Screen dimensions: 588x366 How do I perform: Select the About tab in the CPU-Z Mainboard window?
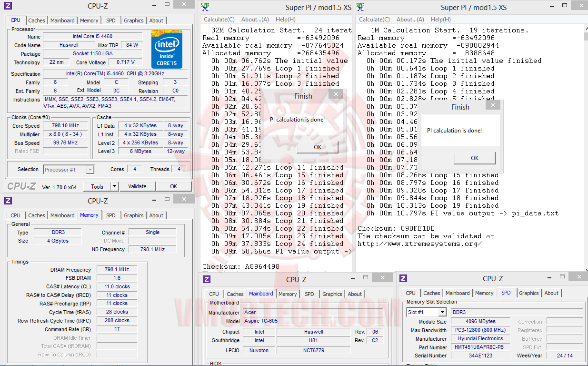click(x=355, y=294)
